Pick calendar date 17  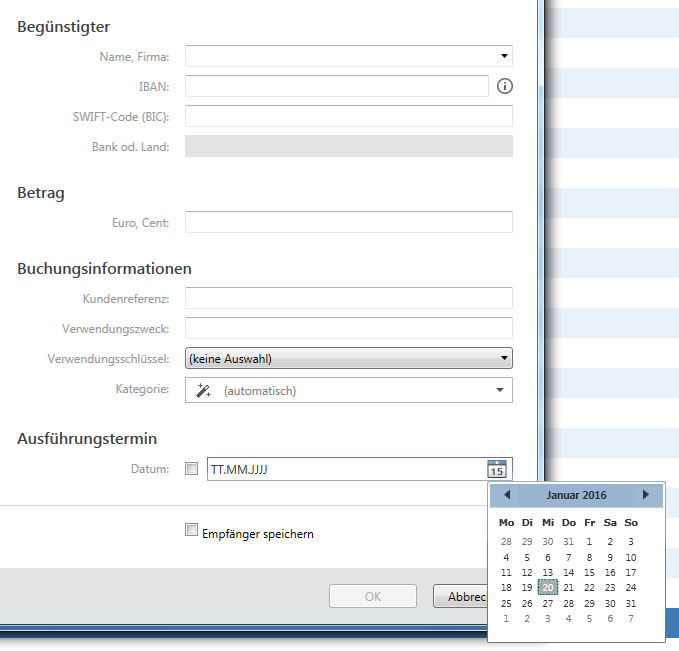coord(631,573)
